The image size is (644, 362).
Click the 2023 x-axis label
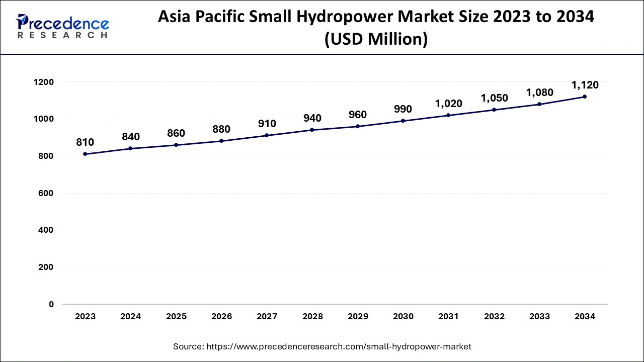(x=85, y=317)
